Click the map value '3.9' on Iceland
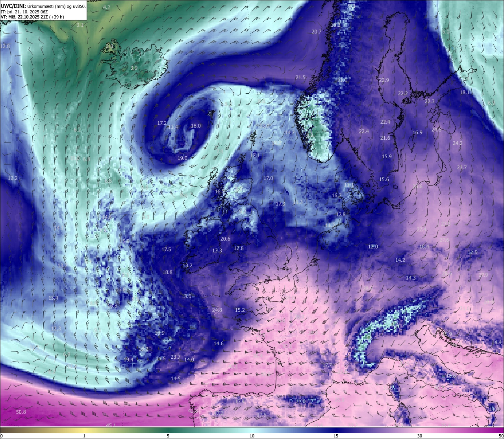Screen dimensions: 504x439 tap(134, 68)
